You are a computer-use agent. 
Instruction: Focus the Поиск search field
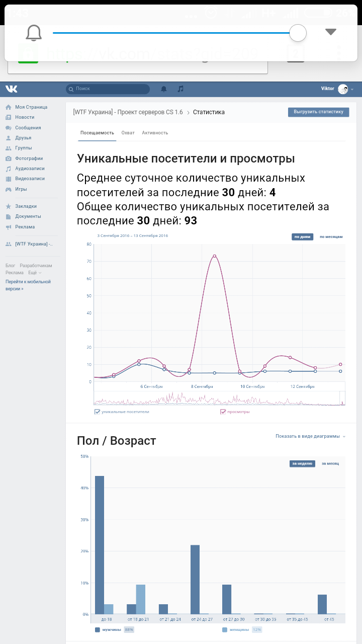(108, 89)
